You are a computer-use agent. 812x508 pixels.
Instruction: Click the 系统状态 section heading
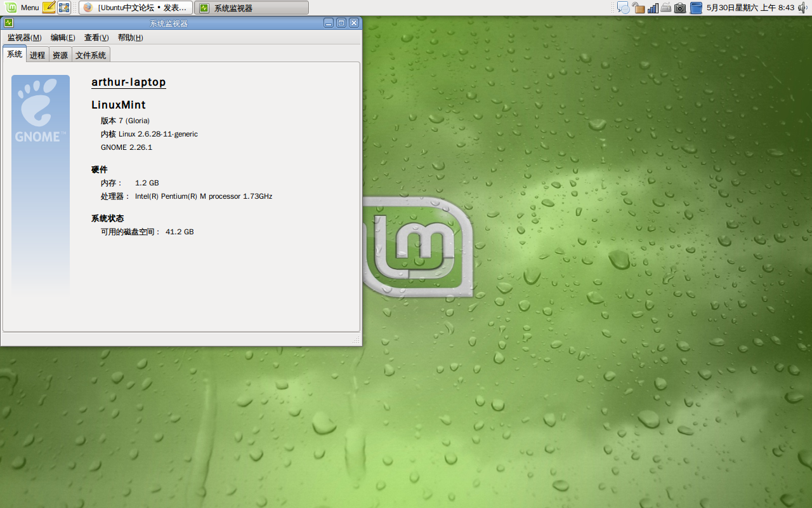coord(108,218)
